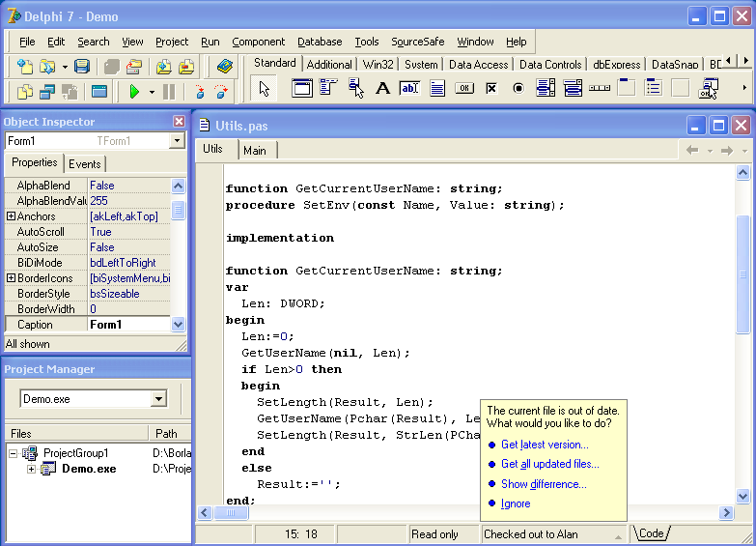Select the CheckBox component in the palette
The image size is (756, 546).
tap(490, 89)
